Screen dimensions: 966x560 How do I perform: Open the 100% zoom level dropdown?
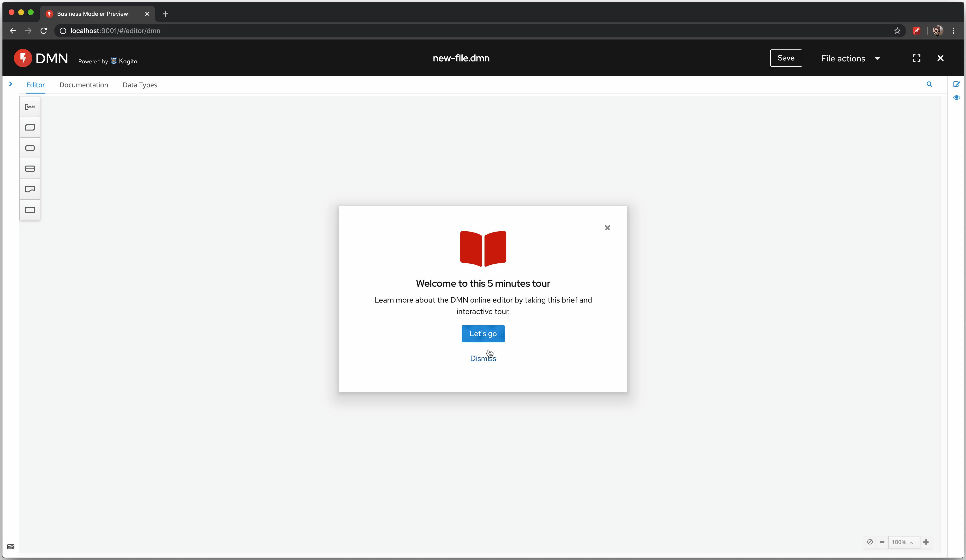(x=903, y=542)
